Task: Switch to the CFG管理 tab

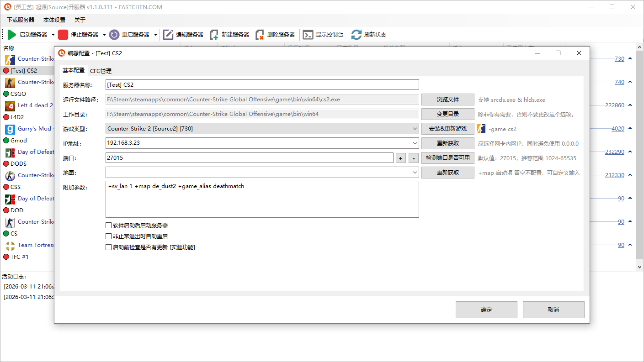Action: (x=101, y=71)
